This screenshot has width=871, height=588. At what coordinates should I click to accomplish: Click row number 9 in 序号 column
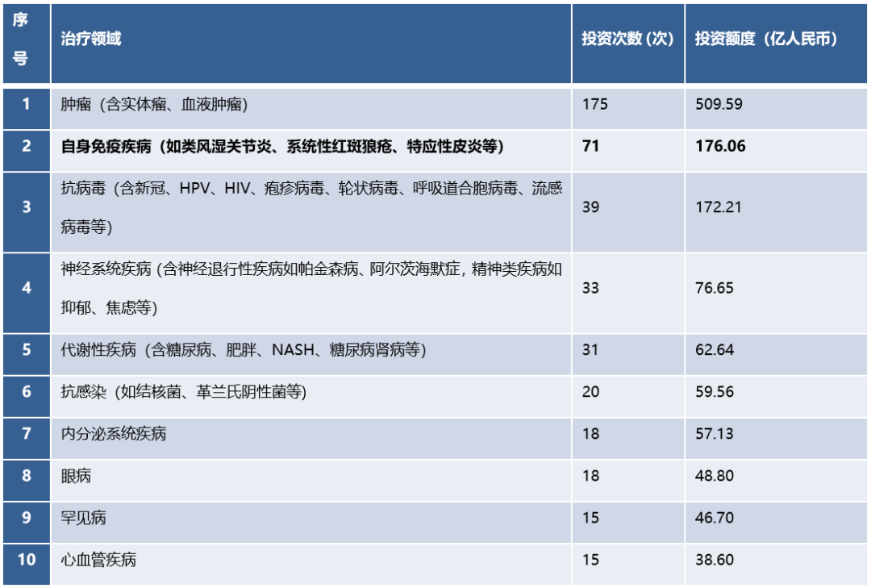tap(26, 518)
